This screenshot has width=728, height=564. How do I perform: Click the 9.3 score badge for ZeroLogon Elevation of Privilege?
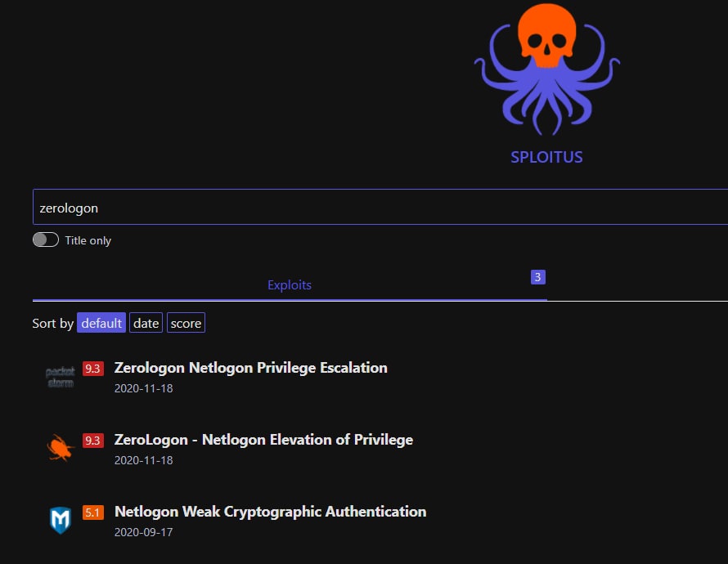[93, 440]
